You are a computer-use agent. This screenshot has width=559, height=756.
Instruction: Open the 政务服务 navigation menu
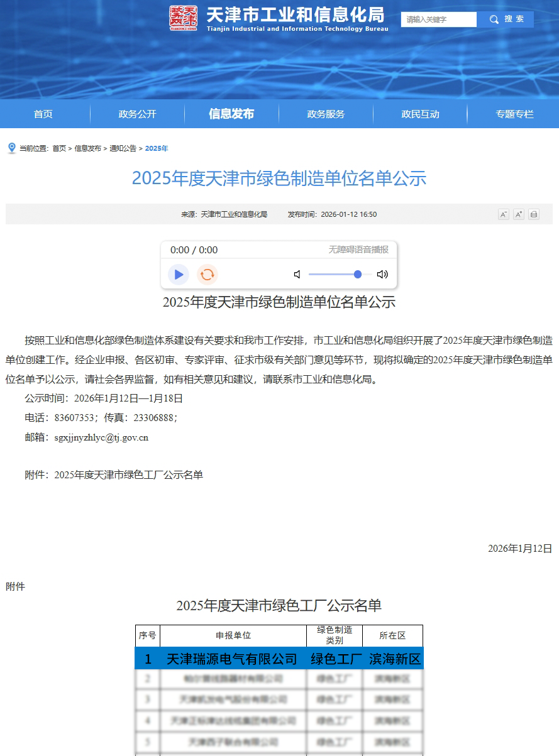point(326,114)
